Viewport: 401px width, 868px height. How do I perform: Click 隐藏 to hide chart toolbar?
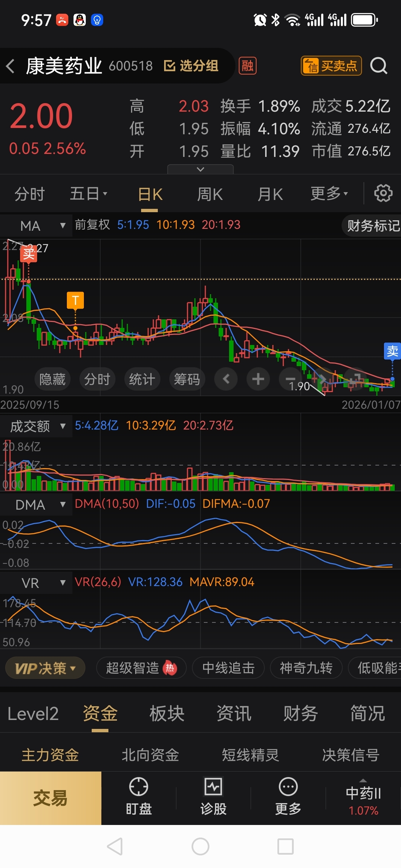coord(52,379)
